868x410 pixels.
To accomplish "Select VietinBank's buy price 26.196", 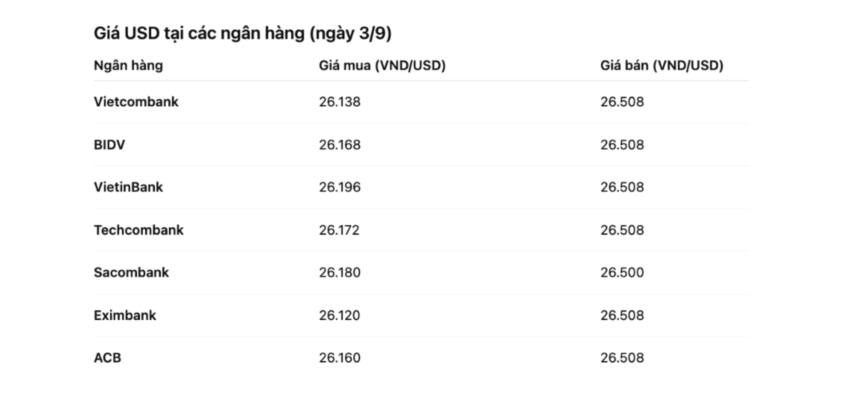I will tap(340, 187).
